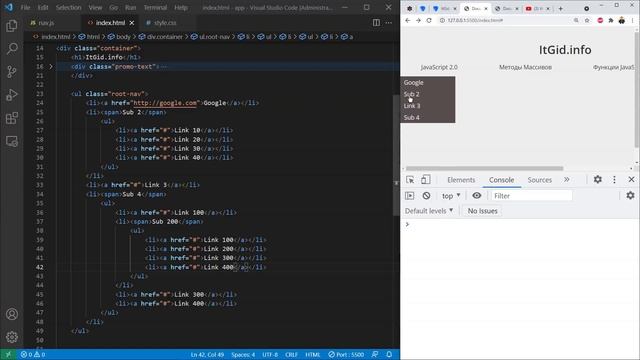Screen dimensions: 640x360
Task: Click the console Filter input field
Action: pos(531,196)
